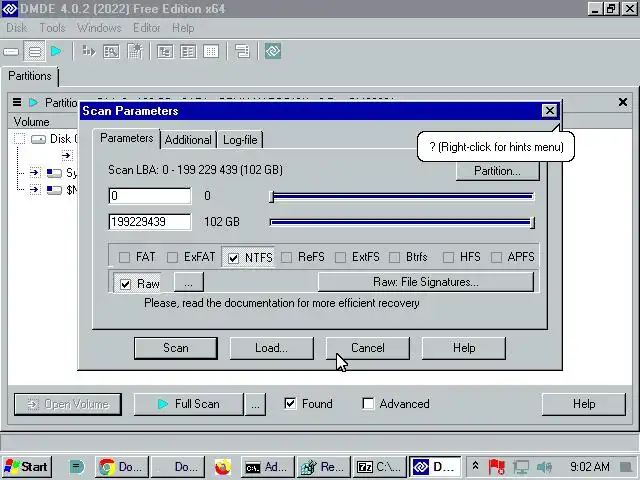Open the command prompt taskbar item

(x=267, y=467)
